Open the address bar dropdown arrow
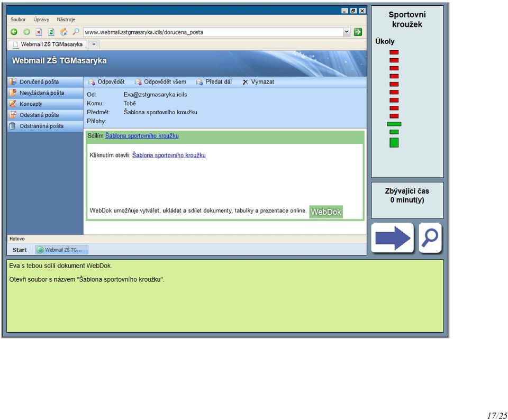Screen dimensions: 508x420 tap(347, 32)
